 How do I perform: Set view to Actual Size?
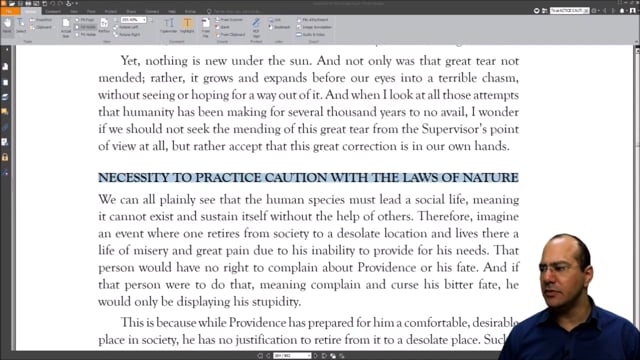(66, 28)
